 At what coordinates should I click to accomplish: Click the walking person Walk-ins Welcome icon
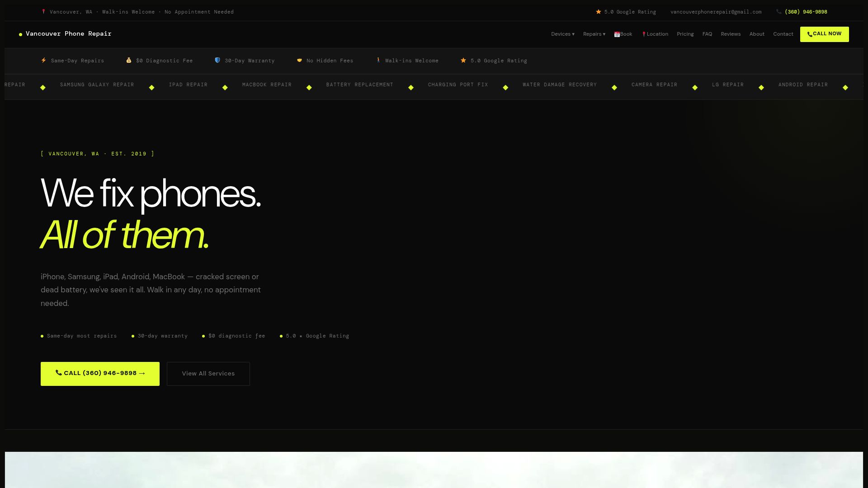(378, 60)
